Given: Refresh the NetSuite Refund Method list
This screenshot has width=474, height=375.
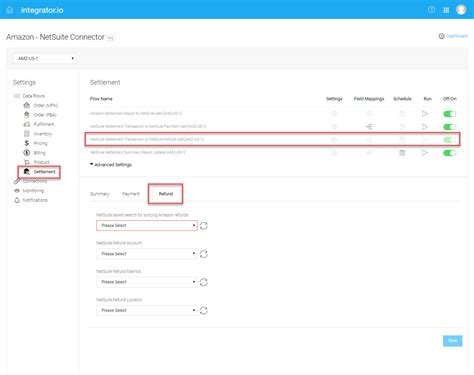Looking at the screenshot, I should [204, 282].
